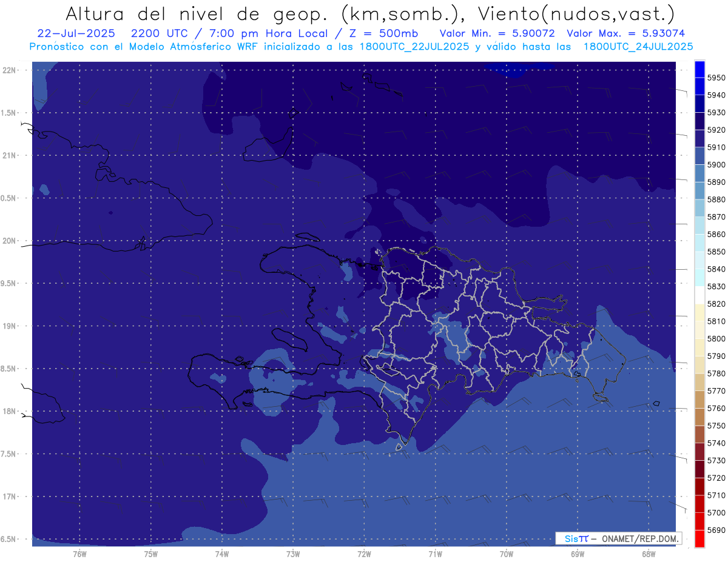The image size is (728, 562).
Task: Click the '76W' longitude label
Action: click(79, 554)
